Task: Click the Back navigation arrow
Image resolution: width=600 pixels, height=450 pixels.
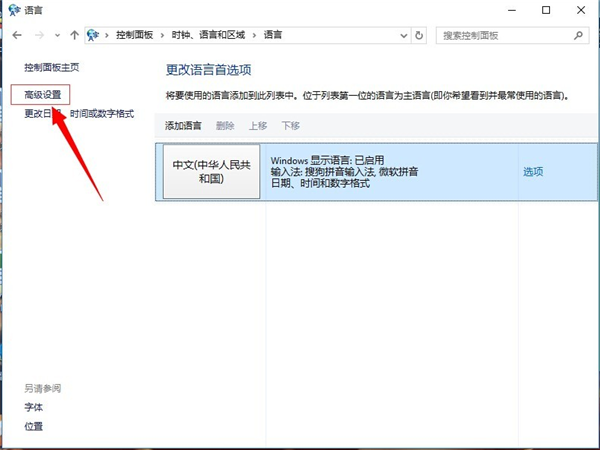Action: click(x=17, y=35)
